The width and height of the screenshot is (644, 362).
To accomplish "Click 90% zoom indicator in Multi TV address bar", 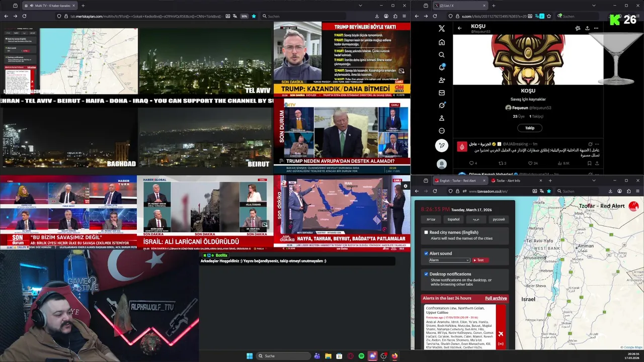I will click(244, 16).
